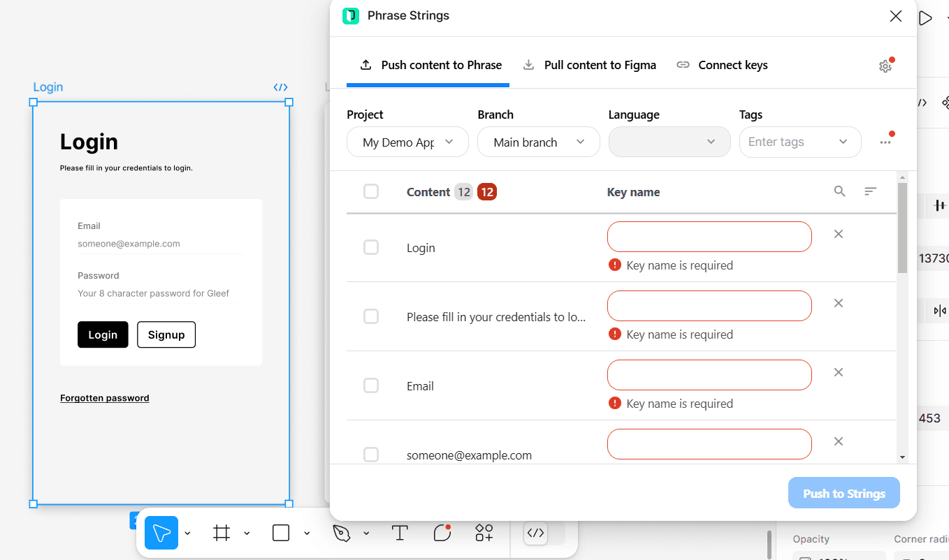Remove the 'Please fill in your credentials' row
This screenshot has height=560, width=949.
839,303
